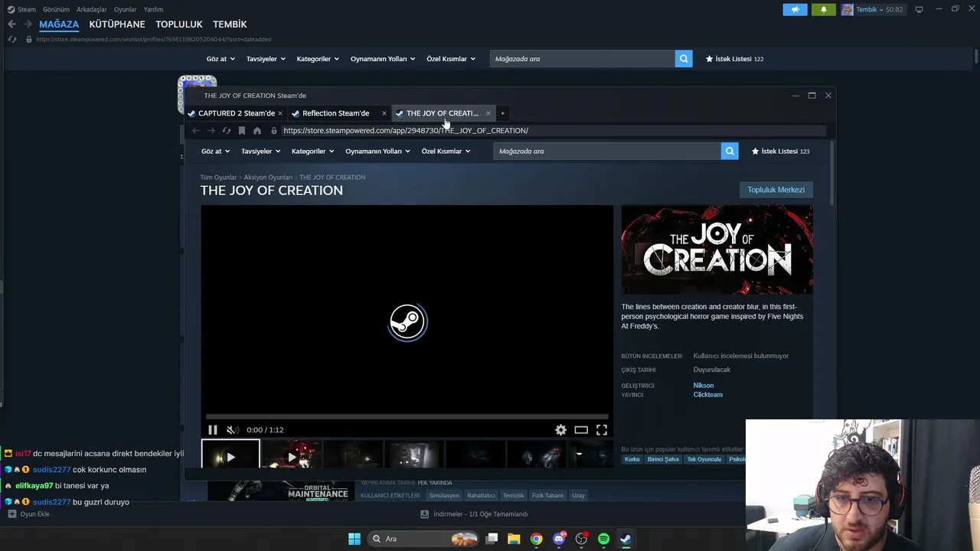Click Oyun Ekle add game button
Image resolution: width=980 pixels, height=551 pixels.
(28, 514)
